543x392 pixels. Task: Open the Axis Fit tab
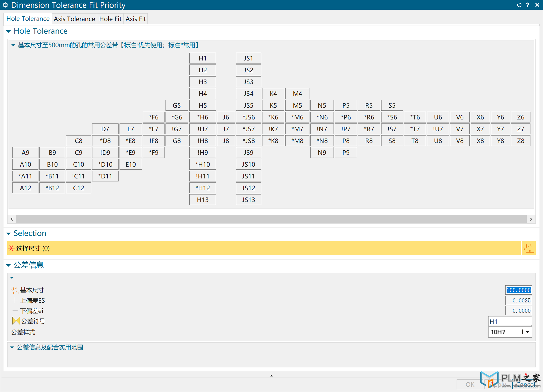pyautogui.click(x=136, y=19)
